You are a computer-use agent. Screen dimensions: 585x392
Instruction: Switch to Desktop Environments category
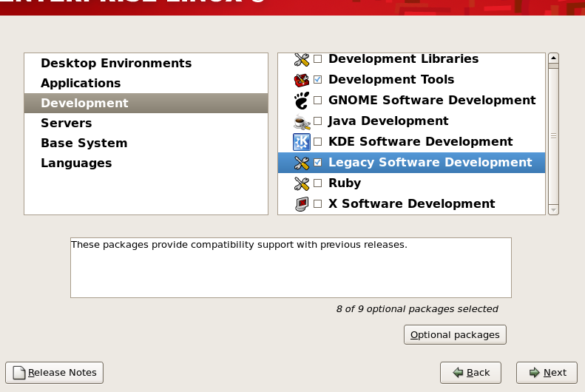116,63
